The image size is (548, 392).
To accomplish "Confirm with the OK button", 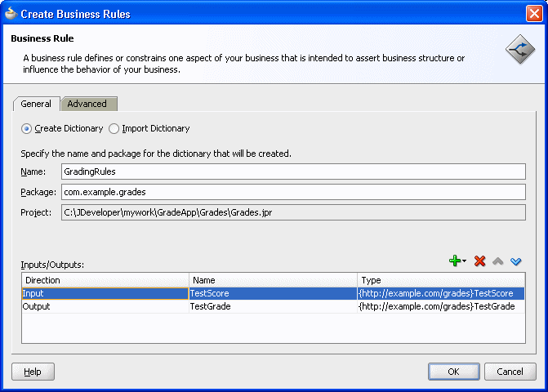I will [453, 372].
